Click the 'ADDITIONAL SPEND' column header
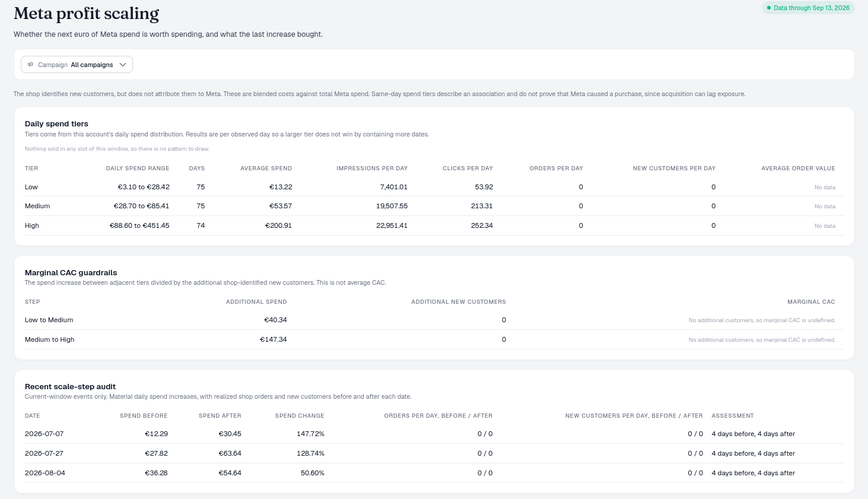This screenshot has height=499, width=868. click(x=256, y=302)
